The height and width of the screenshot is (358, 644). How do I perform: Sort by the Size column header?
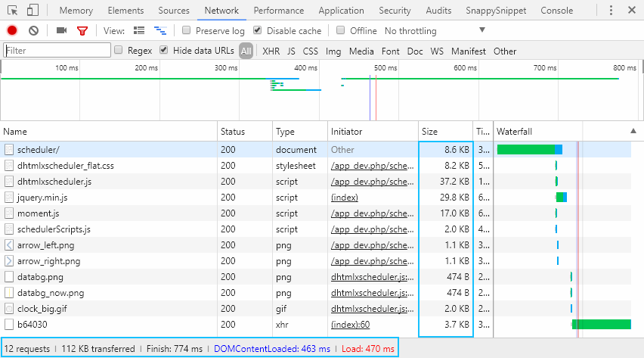click(x=446, y=131)
